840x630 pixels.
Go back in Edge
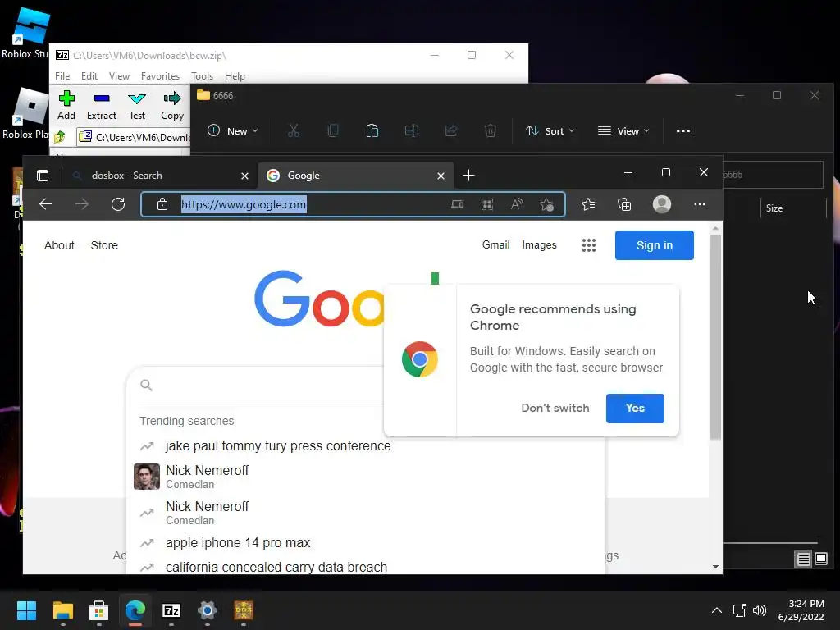point(46,204)
